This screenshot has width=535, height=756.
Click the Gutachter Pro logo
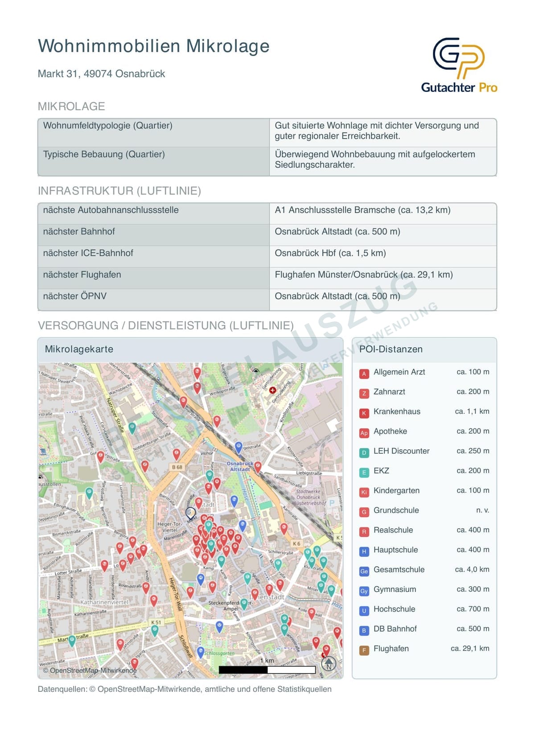tap(459, 65)
